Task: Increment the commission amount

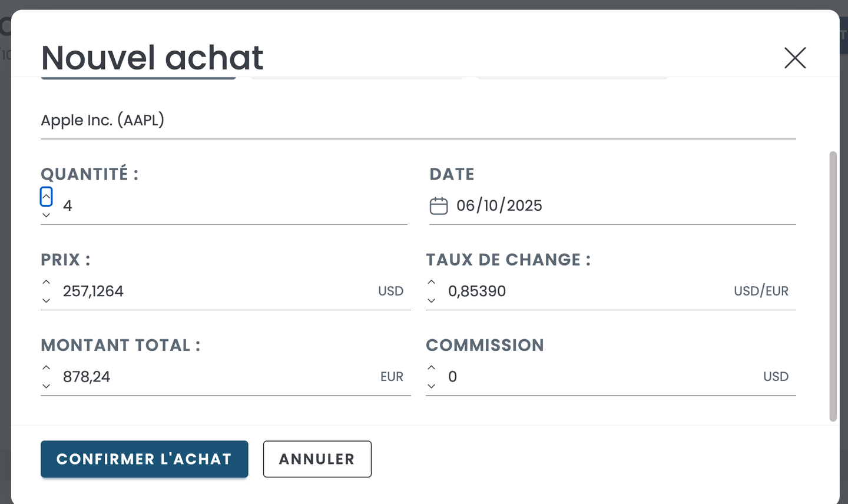Action: pos(432,367)
